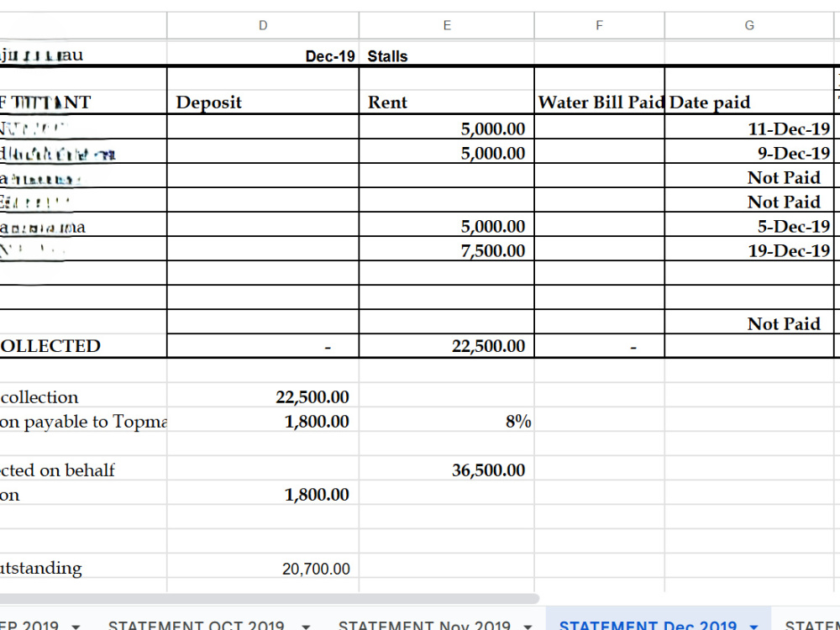Image resolution: width=840 pixels, height=630 pixels.
Task: Select column G header
Action: click(749, 25)
